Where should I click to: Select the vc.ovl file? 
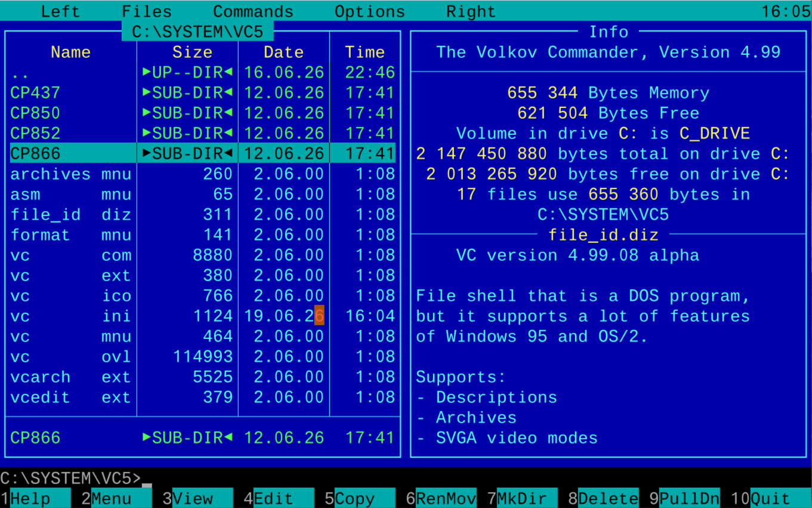(203, 357)
